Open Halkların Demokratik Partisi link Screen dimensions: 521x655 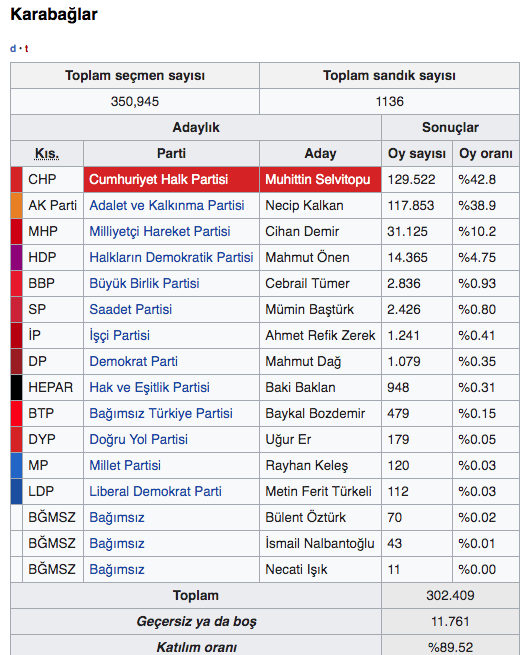171,257
